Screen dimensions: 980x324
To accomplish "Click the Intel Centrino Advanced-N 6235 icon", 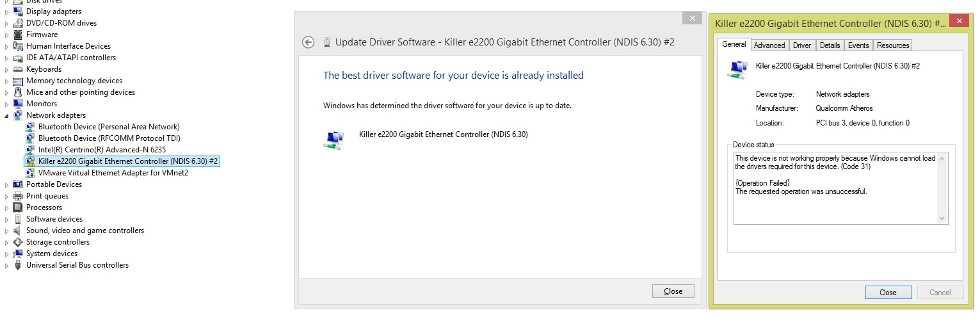I will click(x=30, y=150).
